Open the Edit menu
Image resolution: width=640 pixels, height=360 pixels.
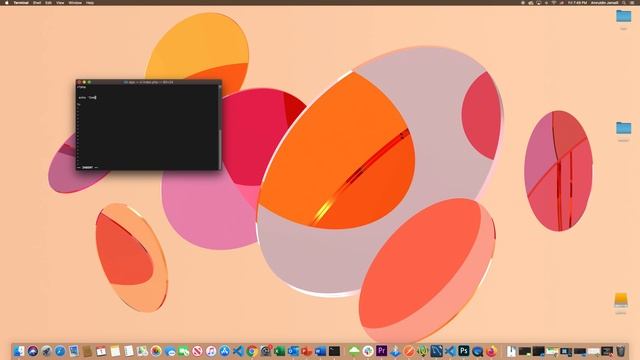[x=49, y=2]
